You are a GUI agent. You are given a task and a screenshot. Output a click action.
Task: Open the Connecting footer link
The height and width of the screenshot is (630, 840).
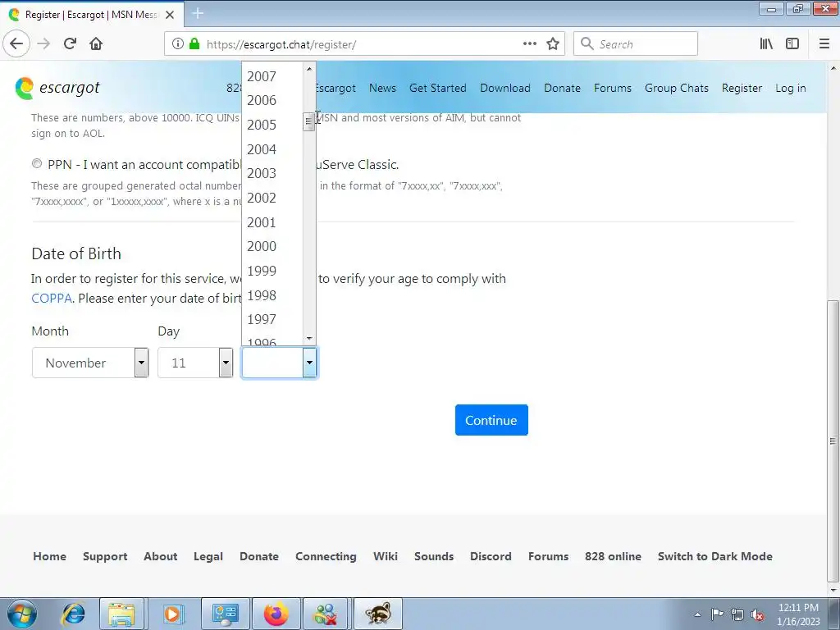[x=326, y=556]
